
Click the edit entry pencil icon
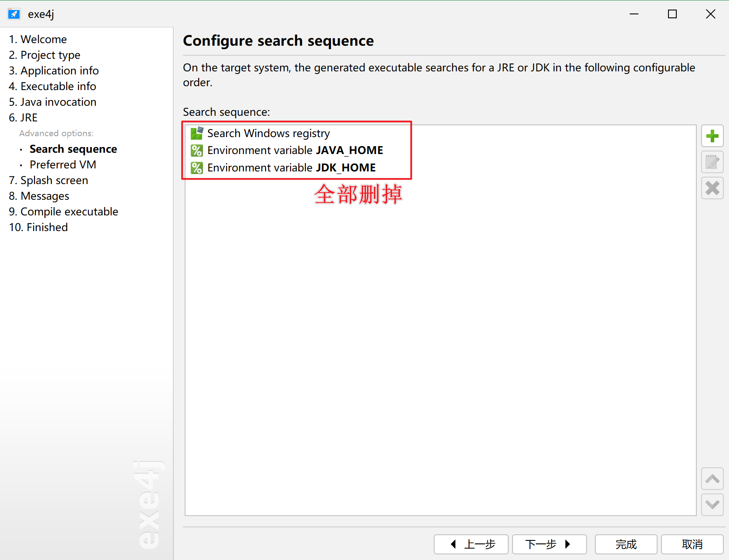tap(712, 162)
